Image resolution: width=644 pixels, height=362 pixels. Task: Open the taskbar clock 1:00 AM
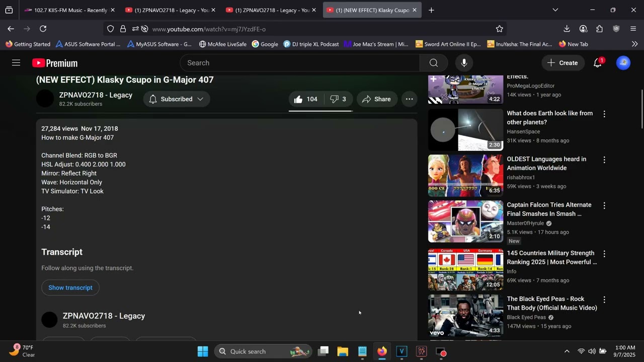click(x=625, y=351)
